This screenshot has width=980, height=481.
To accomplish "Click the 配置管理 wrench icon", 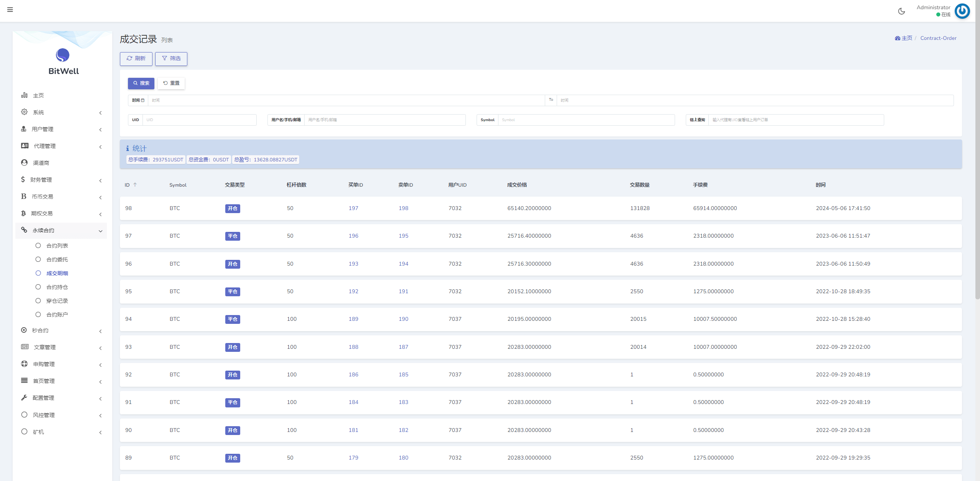I will pos(24,397).
